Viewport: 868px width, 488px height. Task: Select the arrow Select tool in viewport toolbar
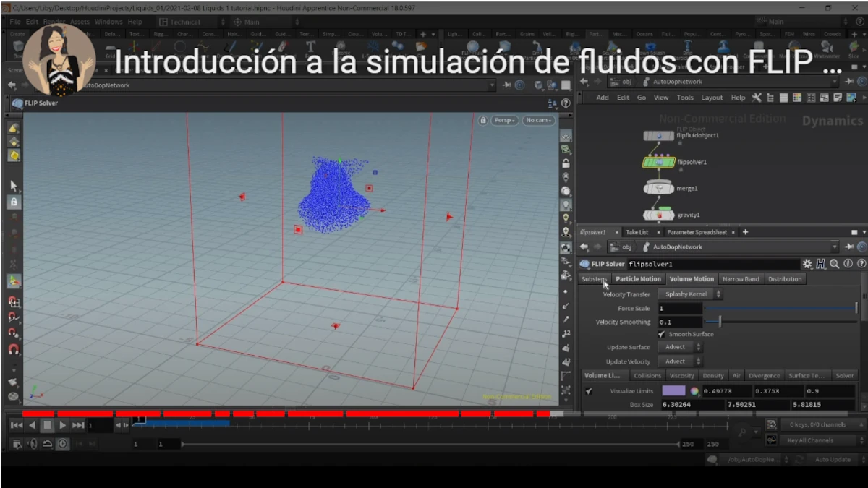coord(14,186)
